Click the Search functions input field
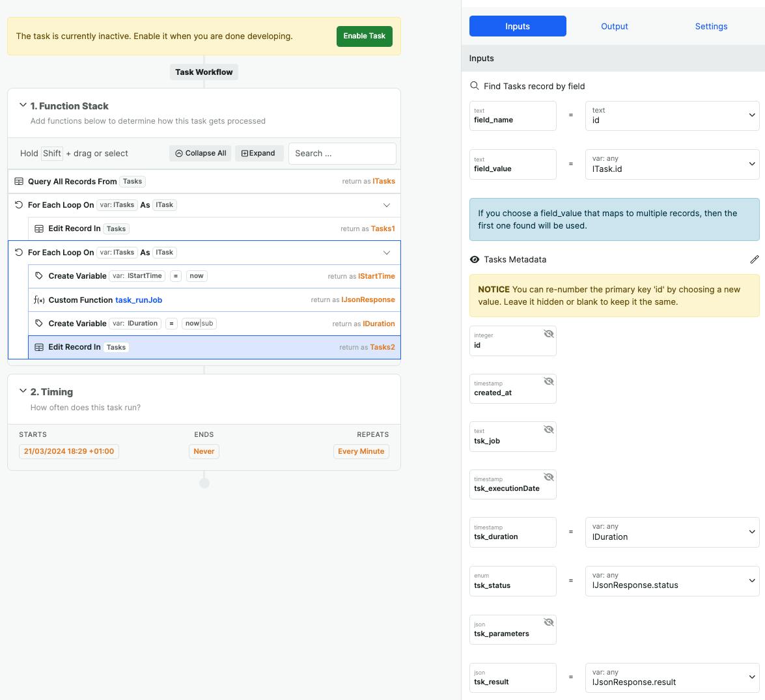The height and width of the screenshot is (700, 765). click(342, 153)
